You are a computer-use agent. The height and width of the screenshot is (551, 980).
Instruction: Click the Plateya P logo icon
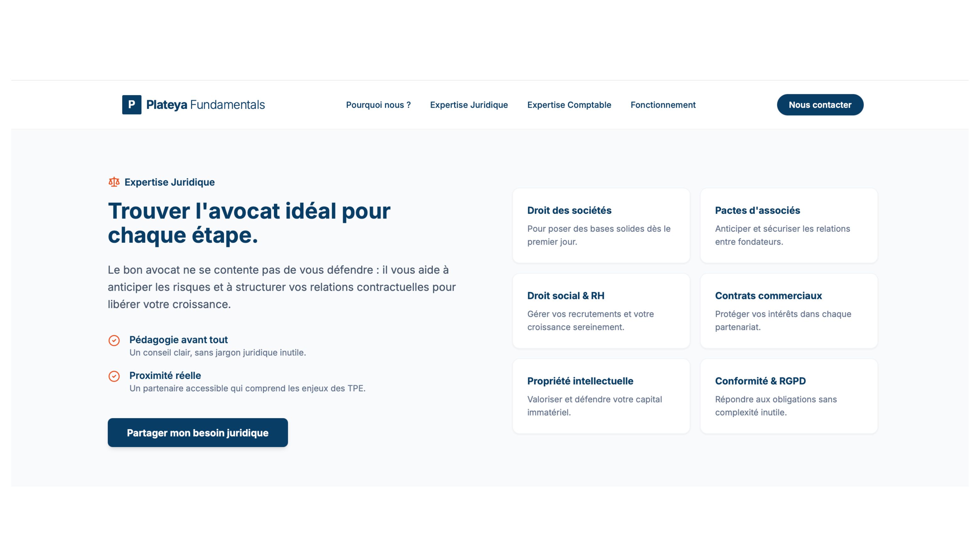[x=131, y=105]
